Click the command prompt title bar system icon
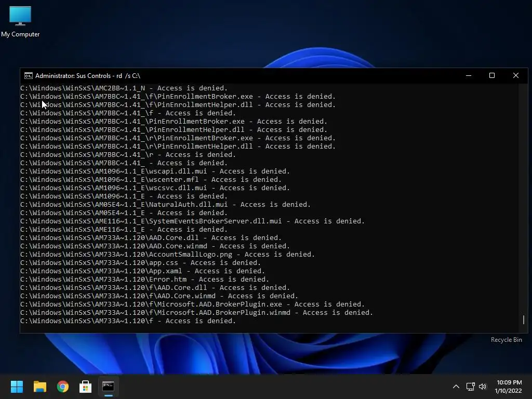Screen dimensions: 532x399 click(29, 76)
